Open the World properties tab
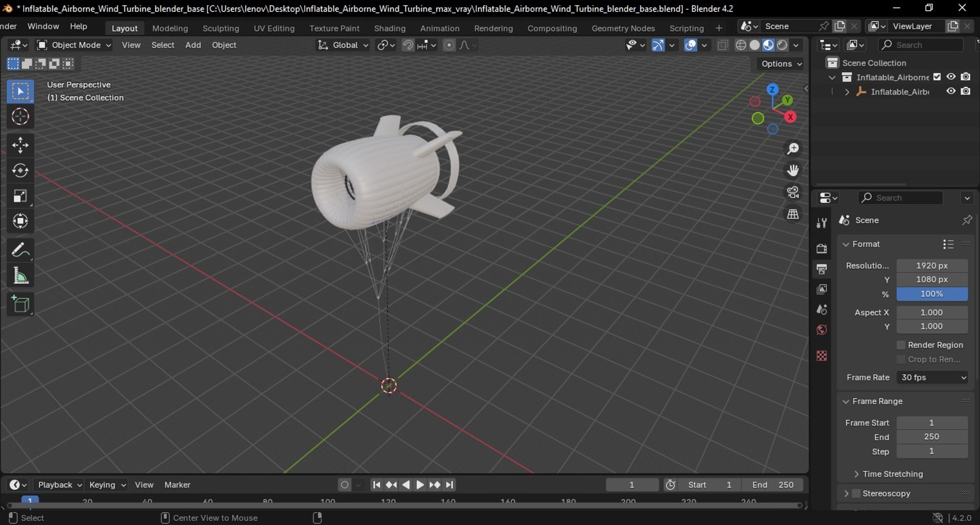The height and width of the screenshot is (525, 980). [x=822, y=330]
